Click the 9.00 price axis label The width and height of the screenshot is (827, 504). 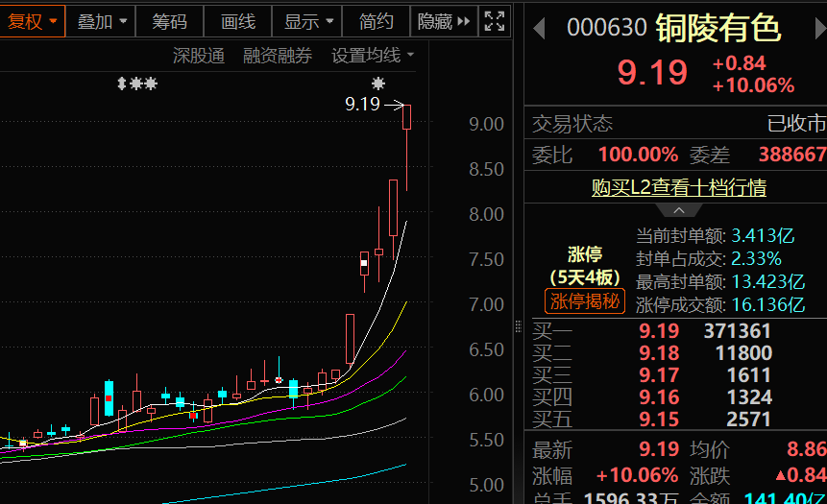coord(486,125)
